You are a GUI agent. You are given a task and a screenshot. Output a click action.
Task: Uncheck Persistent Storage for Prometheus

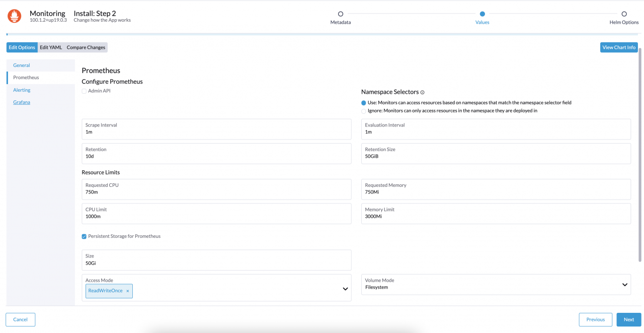tap(85, 236)
